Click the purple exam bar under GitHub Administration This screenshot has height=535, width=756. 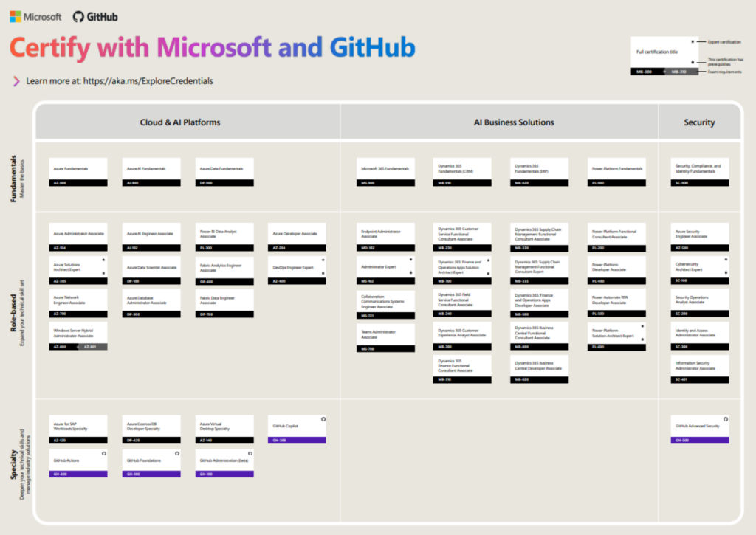click(224, 474)
